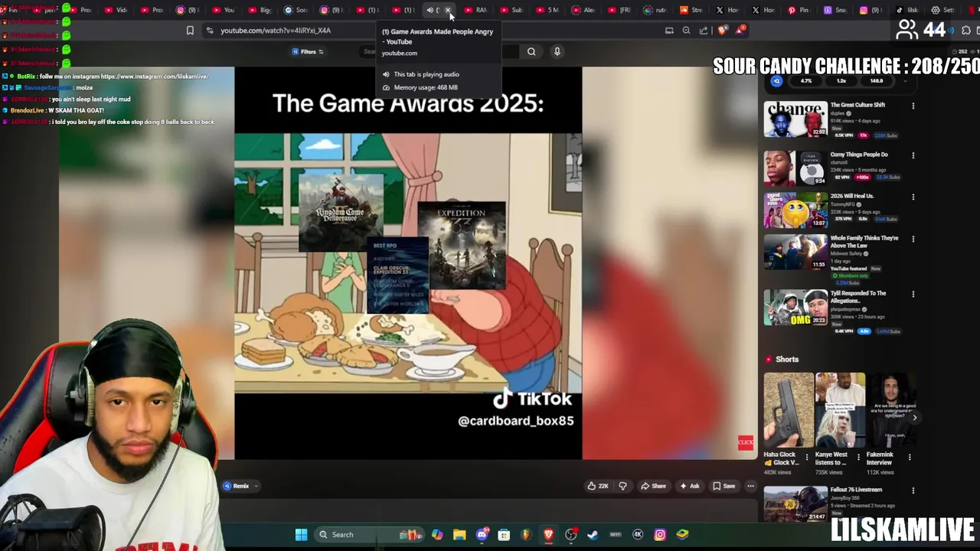This screenshot has height=551, width=980.
Task: Open options menu for Whole Family video
Action: (913, 240)
